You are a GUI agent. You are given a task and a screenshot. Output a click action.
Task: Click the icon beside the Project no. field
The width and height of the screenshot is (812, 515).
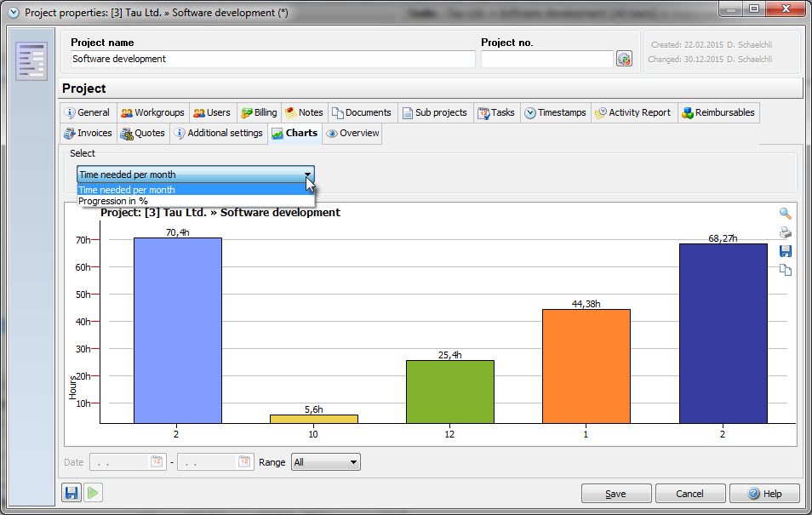[624, 59]
